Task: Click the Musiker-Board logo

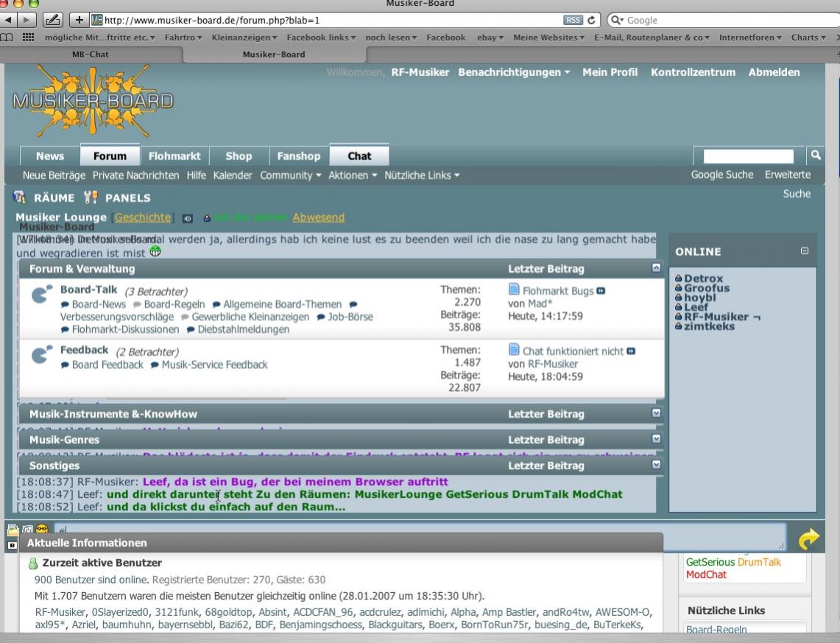Action: pyautogui.click(x=93, y=101)
